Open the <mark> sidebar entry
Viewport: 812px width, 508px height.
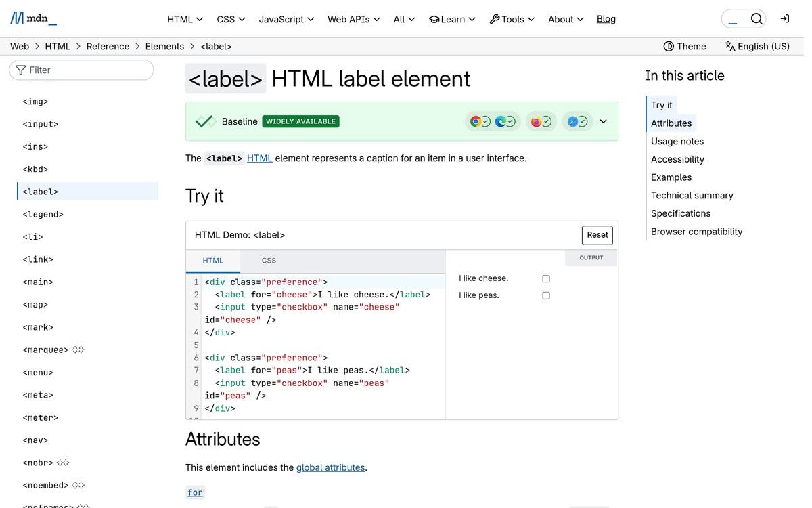(38, 327)
